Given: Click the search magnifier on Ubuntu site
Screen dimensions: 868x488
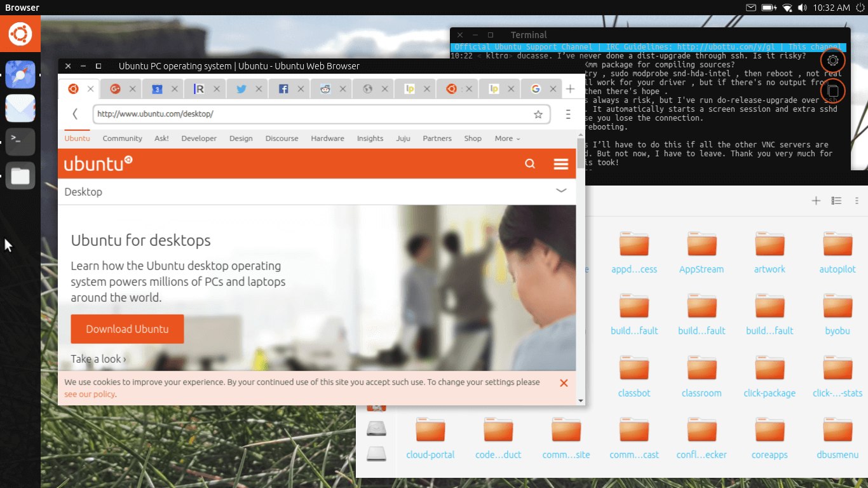Looking at the screenshot, I should tap(530, 164).
